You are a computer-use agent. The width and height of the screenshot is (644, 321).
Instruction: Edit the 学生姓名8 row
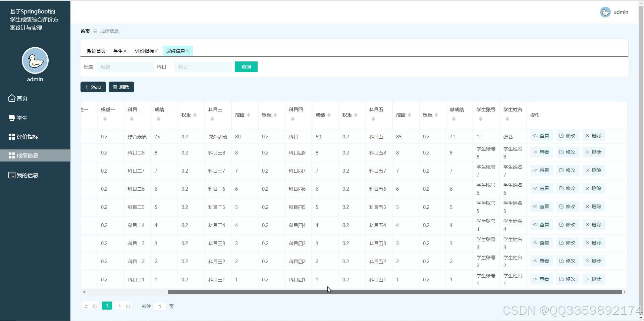click(567, 152)
